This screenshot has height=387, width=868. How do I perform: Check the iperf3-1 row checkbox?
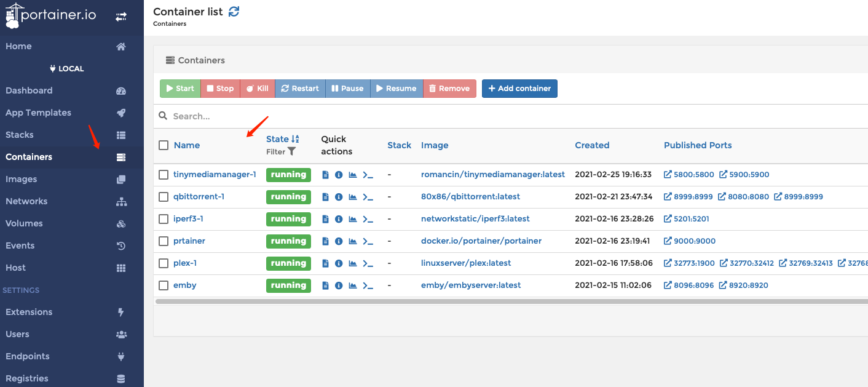click(164, 219)
